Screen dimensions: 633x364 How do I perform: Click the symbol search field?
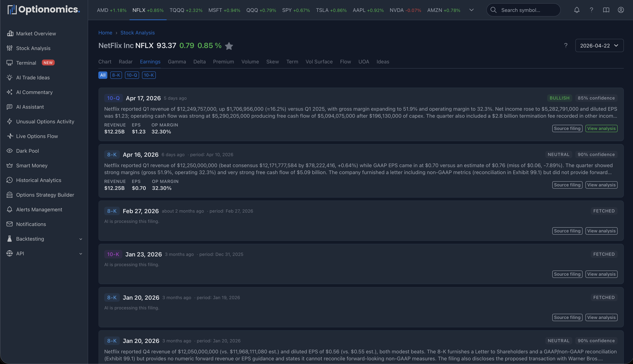[x=523, y=10]
